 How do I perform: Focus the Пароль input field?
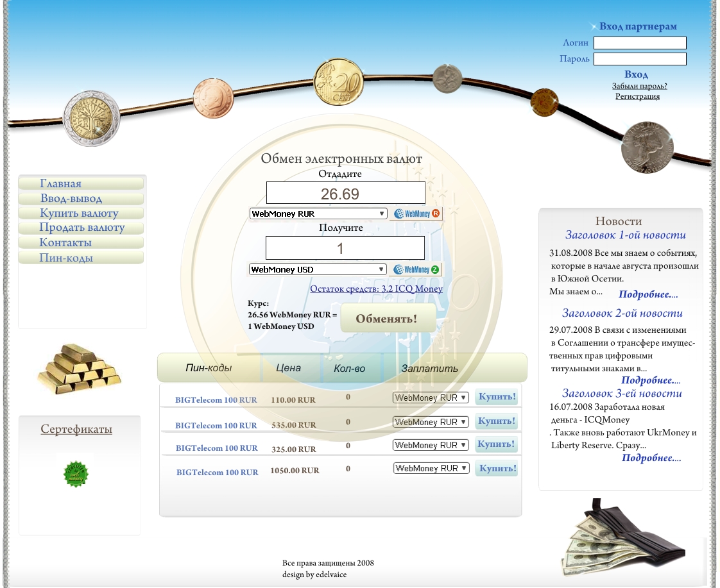pyautogui.click(x=640, y=59)
